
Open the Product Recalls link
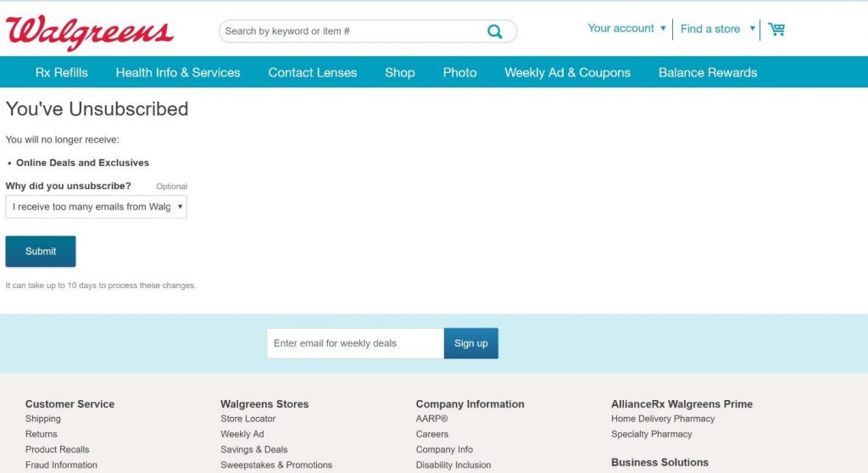(x=57, y=450)
